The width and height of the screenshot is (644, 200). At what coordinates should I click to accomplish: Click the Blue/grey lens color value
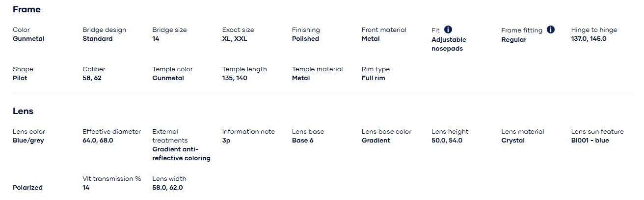28,141
